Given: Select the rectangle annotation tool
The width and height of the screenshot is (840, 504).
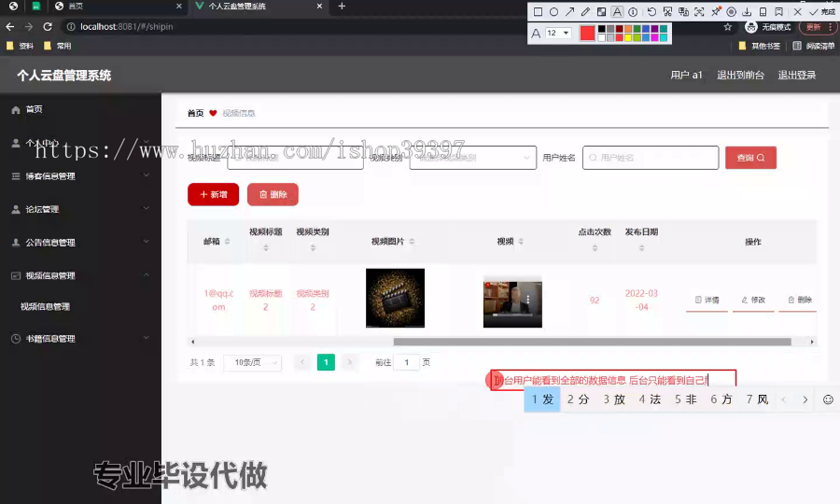Looking at the screenshot, I should [538, 12].
